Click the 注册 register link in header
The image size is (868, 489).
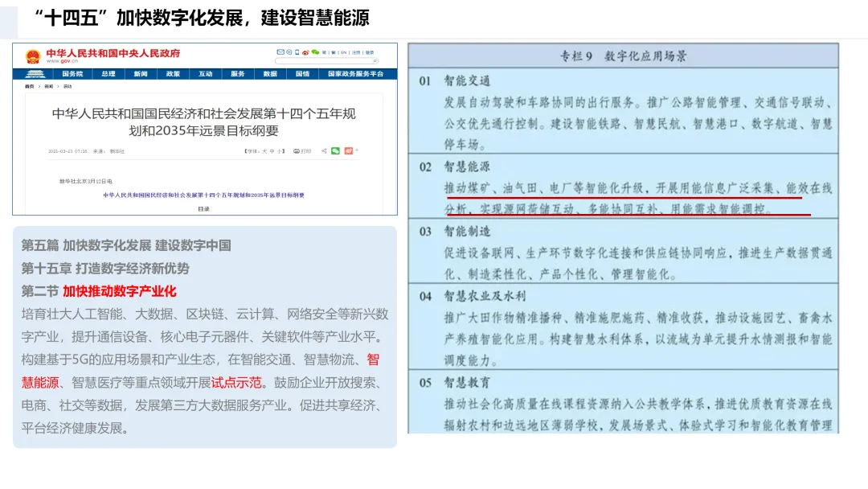point(356,52)
